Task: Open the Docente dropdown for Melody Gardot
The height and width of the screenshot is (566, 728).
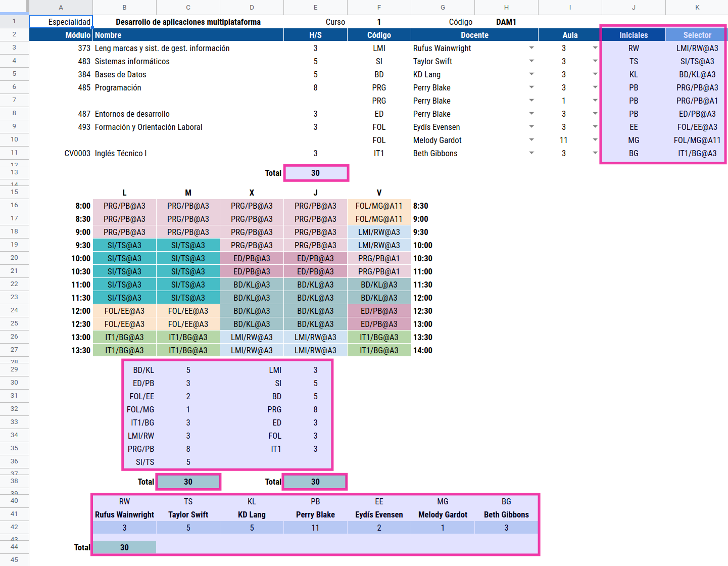Action: (531, 140)
